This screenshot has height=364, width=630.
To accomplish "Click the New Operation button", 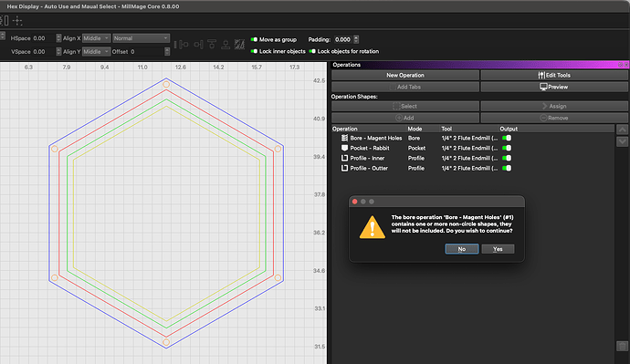I will tap(405, 75).
